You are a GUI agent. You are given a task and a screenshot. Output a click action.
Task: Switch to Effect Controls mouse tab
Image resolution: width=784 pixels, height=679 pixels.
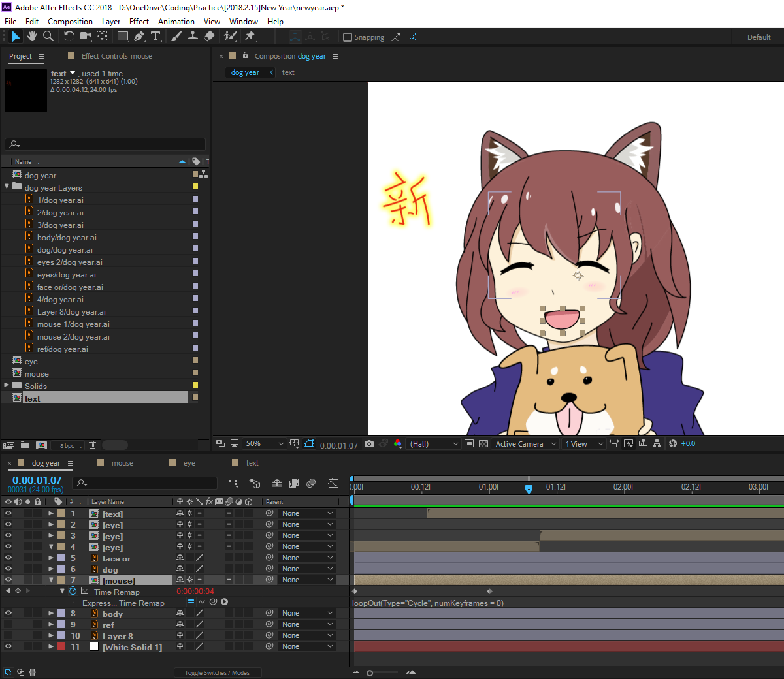(x=116, y=56)
